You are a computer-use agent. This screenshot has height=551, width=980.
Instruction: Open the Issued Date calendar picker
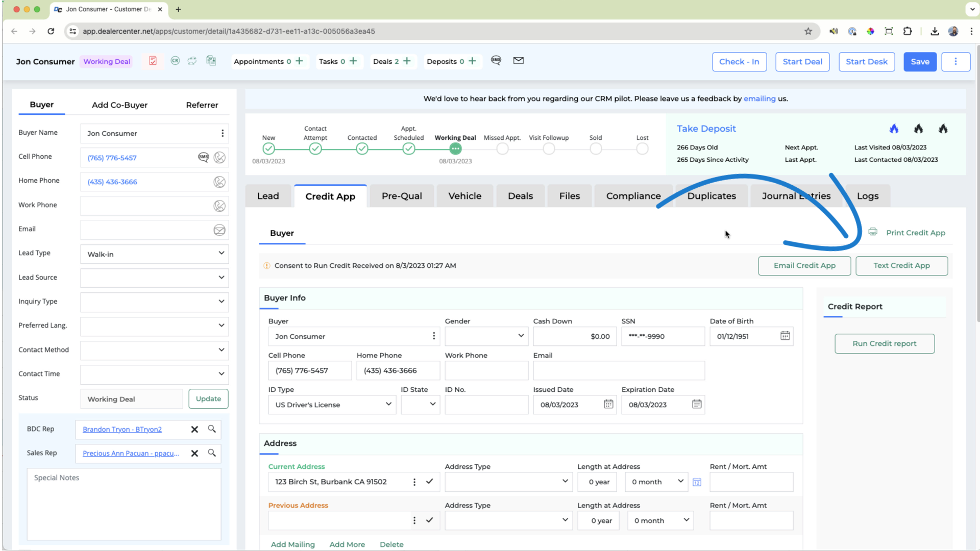pyautogui.click(x=608, y=404)
